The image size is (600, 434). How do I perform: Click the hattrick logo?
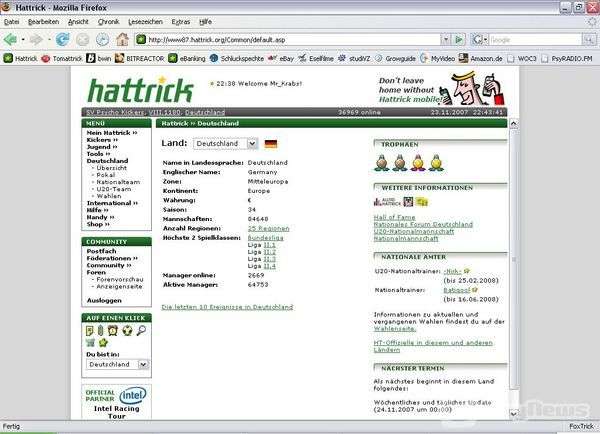tap(140, 90)
